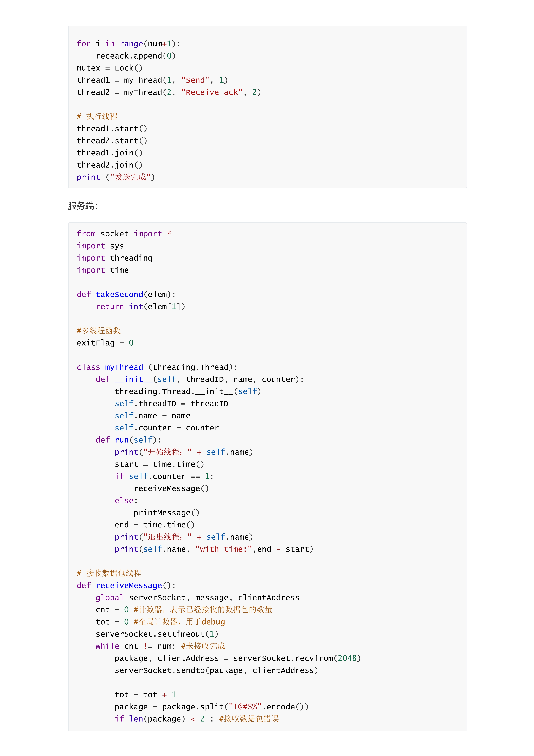Click the 'thread1.join()' line

[x=110, y=153]
